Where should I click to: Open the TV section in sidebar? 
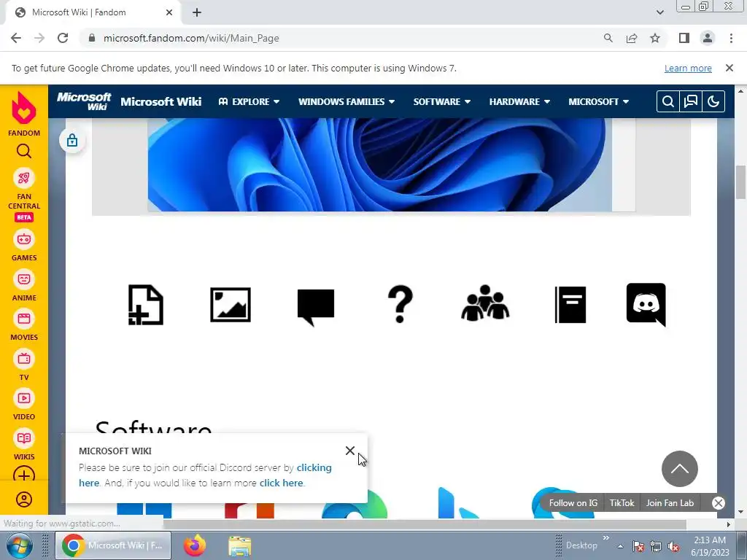tap(24, 365)
